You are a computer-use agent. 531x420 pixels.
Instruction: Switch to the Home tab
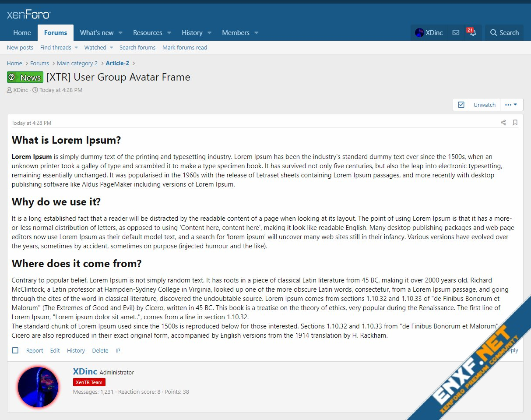click(22, 33)
